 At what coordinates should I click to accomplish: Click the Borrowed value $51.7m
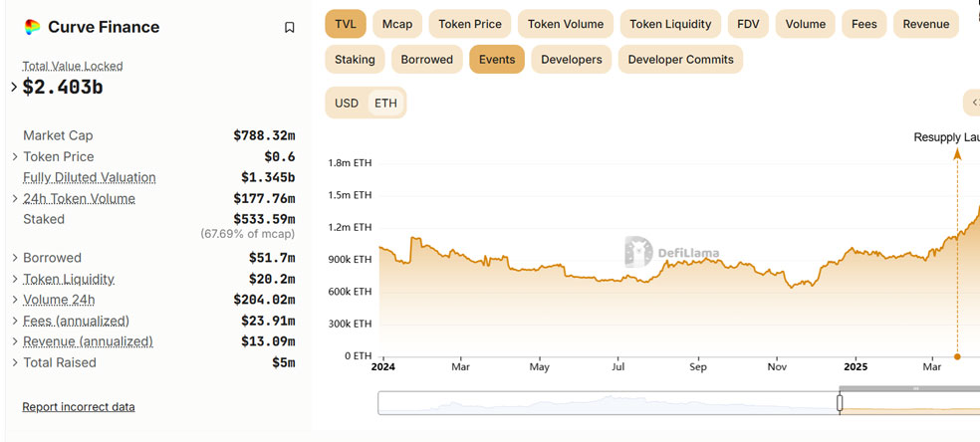click(x=272, y=258)
